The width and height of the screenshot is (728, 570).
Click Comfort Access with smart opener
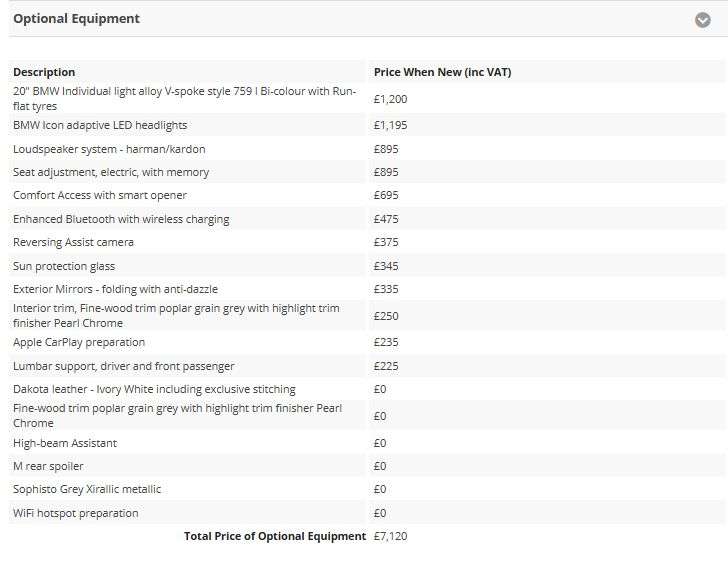[100, 196]
